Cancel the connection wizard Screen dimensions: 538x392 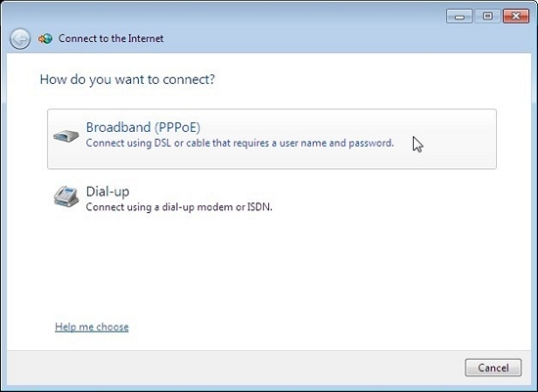click(x=493, y=368)
